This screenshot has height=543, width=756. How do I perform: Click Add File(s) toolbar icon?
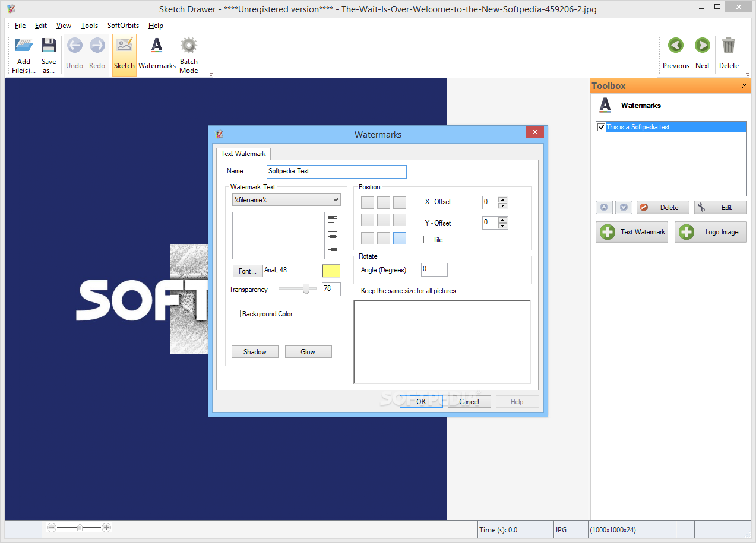(24, 46)
